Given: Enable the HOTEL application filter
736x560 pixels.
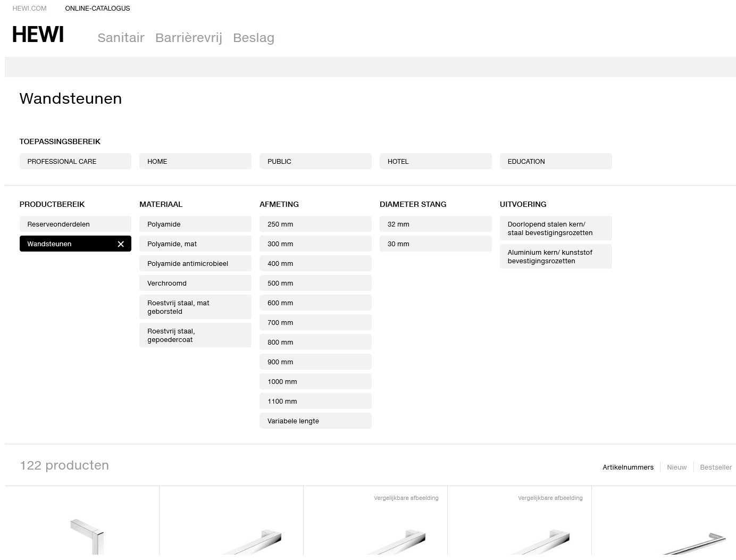Looking at the screenshot, I should [435, 162].
